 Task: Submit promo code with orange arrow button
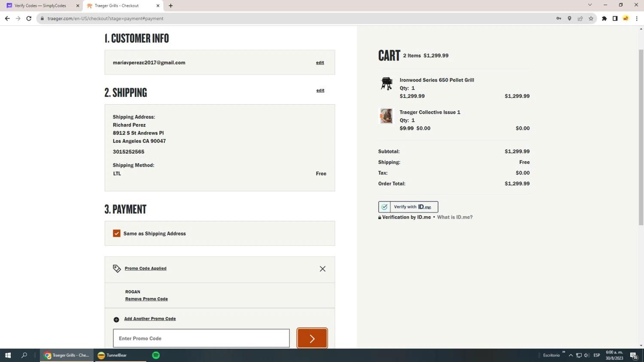coord(312,338)
